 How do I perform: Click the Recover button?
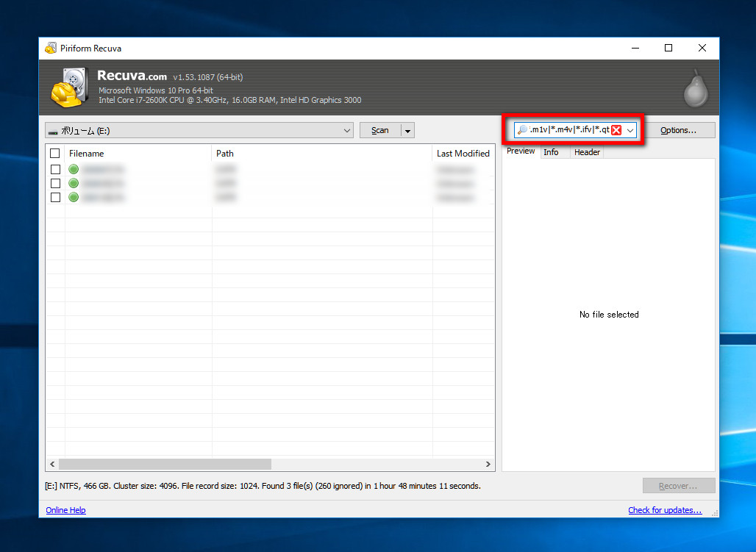(678, 486)
